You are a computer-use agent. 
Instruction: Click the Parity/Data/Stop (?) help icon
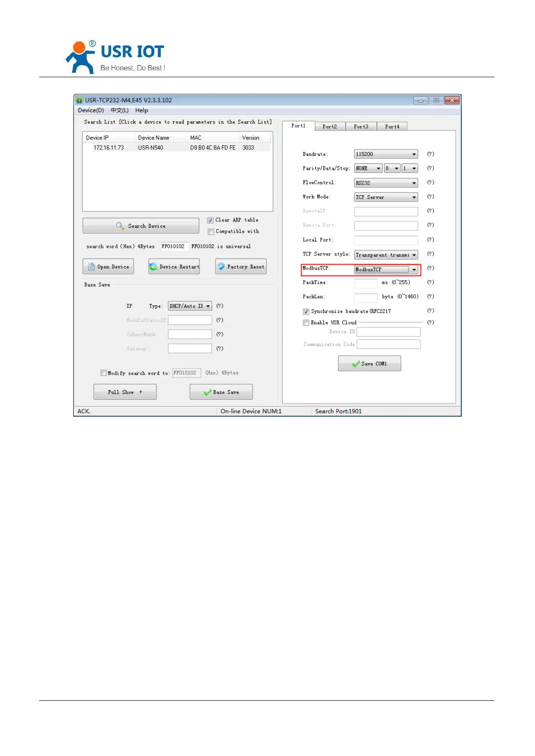[x=431, y=168]
